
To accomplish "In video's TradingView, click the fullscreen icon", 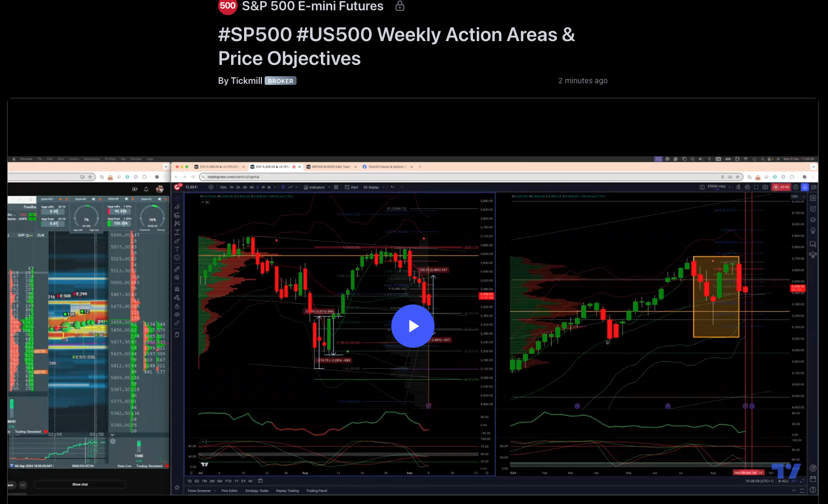I will [756, 187].
